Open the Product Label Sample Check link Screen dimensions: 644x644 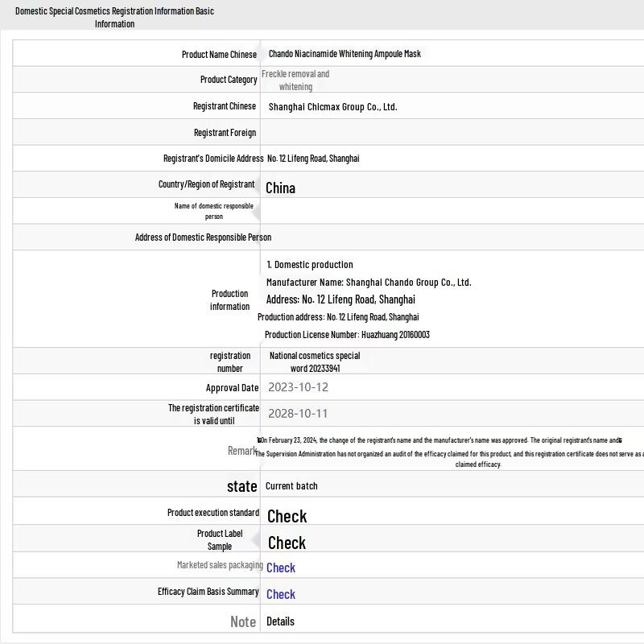[x=287, y=543]
